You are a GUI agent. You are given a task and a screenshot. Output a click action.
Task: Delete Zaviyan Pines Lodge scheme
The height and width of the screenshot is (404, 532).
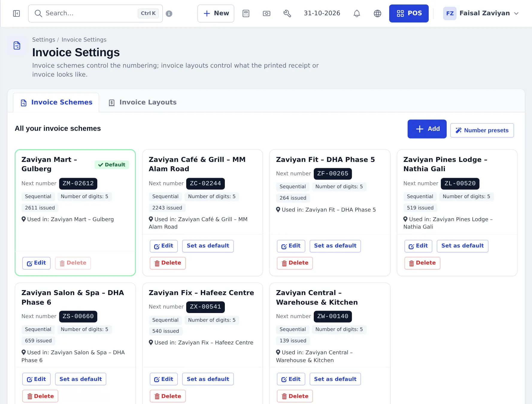[x=422, y=263]
